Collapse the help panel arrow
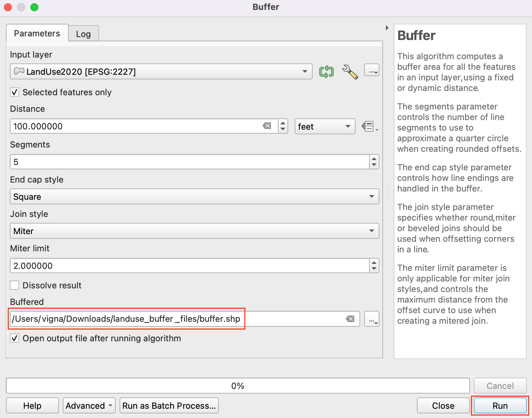Viewport: 532px width, 418px height. pos(387,28)
